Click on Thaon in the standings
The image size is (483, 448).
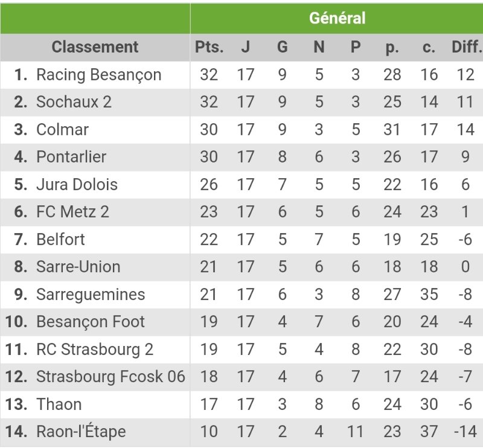[59, 405]
